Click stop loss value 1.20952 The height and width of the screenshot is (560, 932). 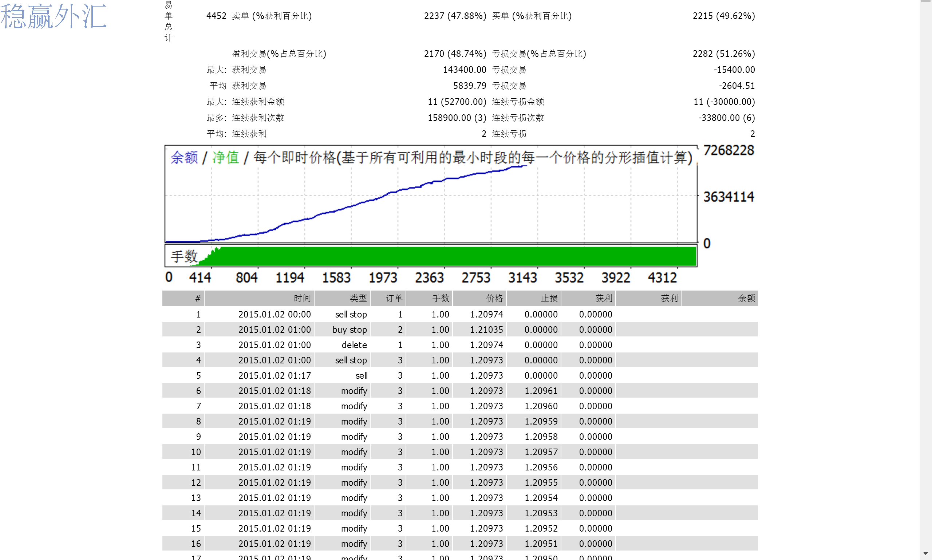541,528
